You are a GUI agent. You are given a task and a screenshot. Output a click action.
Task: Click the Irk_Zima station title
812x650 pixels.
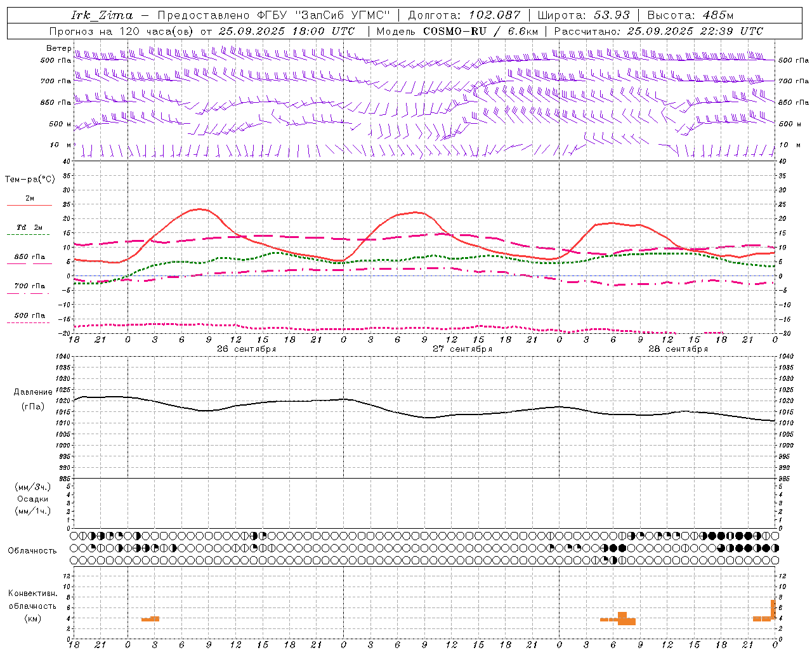(x=102, y=15)
